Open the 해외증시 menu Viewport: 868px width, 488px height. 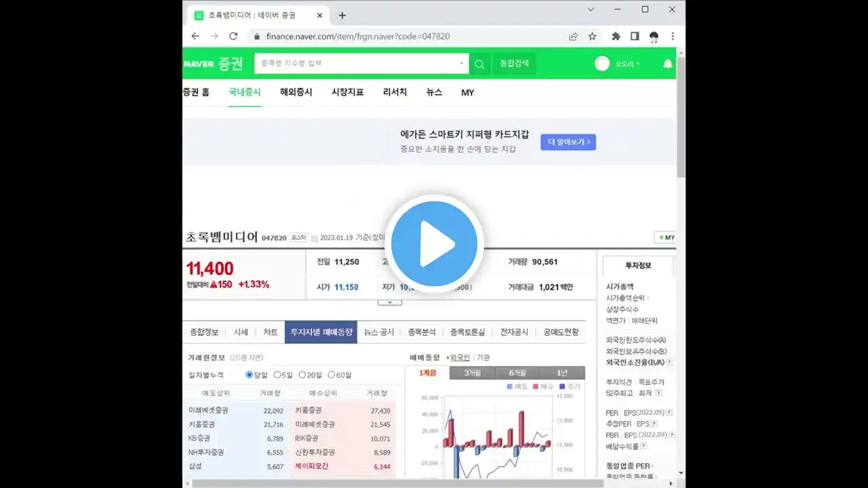296,92
